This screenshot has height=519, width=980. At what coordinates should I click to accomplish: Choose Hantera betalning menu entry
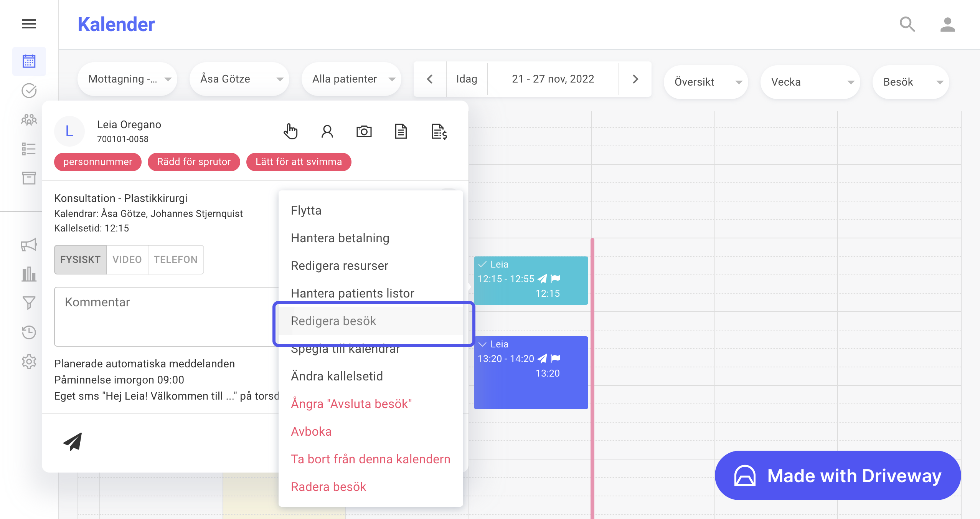point(371,238)
